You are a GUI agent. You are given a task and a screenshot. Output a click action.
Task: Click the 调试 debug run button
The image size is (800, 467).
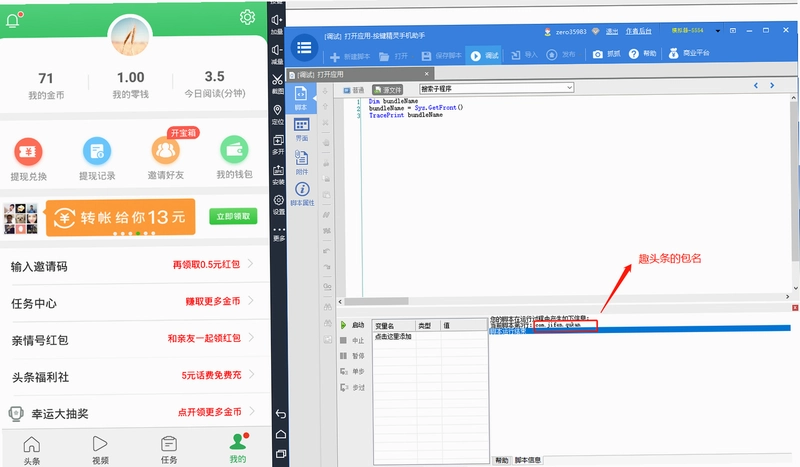click(x=484, y=56)
